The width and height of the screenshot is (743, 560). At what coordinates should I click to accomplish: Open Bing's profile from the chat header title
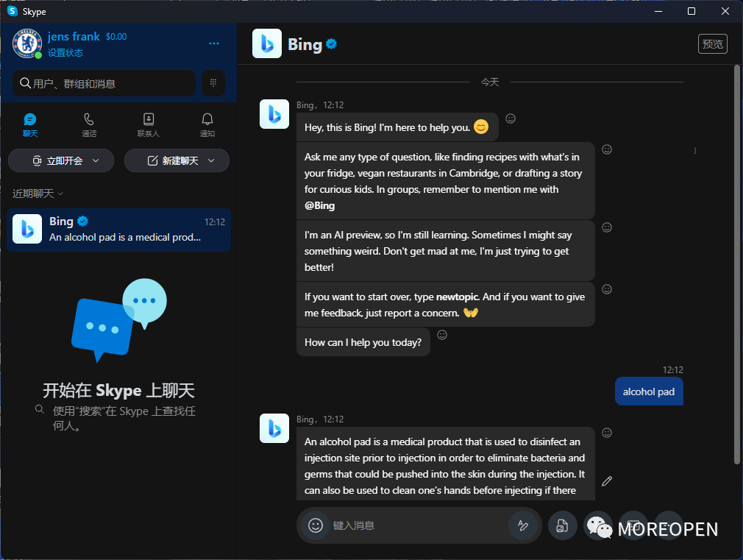pos(305,45)
